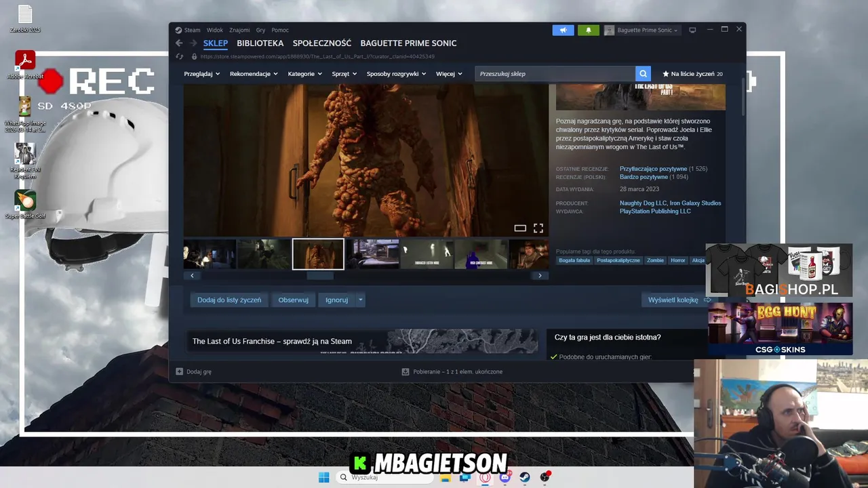Click Steam's forward navigation arrow
The width and height of the screenshot is (868, 488).
pos(194,43)
